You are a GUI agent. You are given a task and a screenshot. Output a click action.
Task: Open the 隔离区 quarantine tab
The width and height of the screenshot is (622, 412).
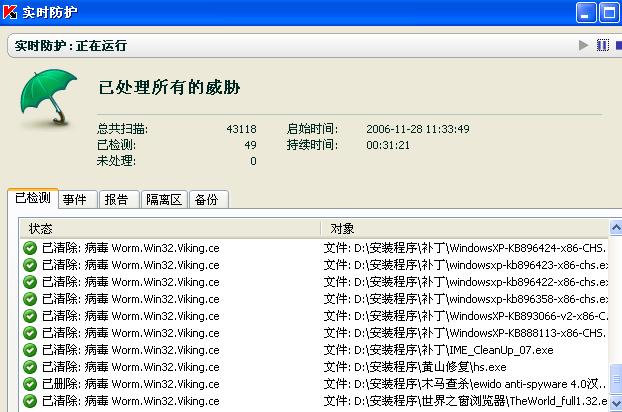164,199
